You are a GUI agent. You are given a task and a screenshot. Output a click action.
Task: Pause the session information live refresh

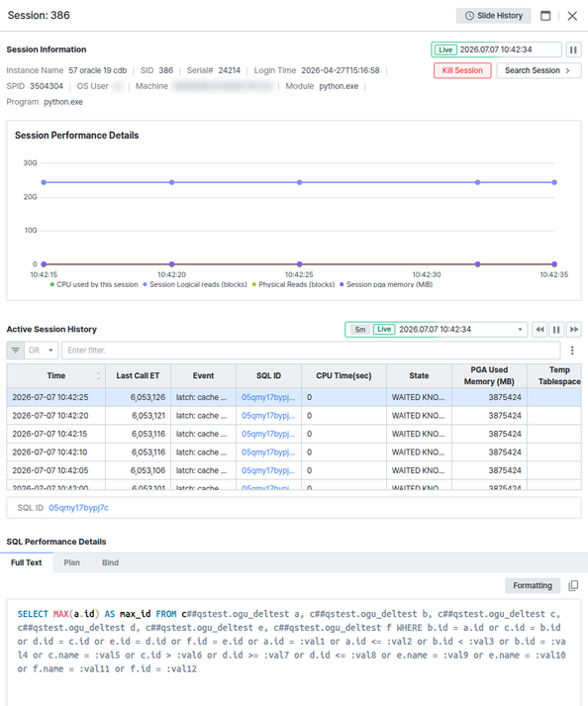(573, 50)
